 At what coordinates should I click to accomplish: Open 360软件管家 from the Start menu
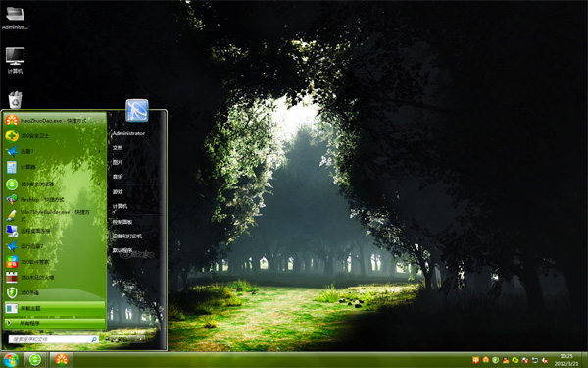tap(55, 262)
